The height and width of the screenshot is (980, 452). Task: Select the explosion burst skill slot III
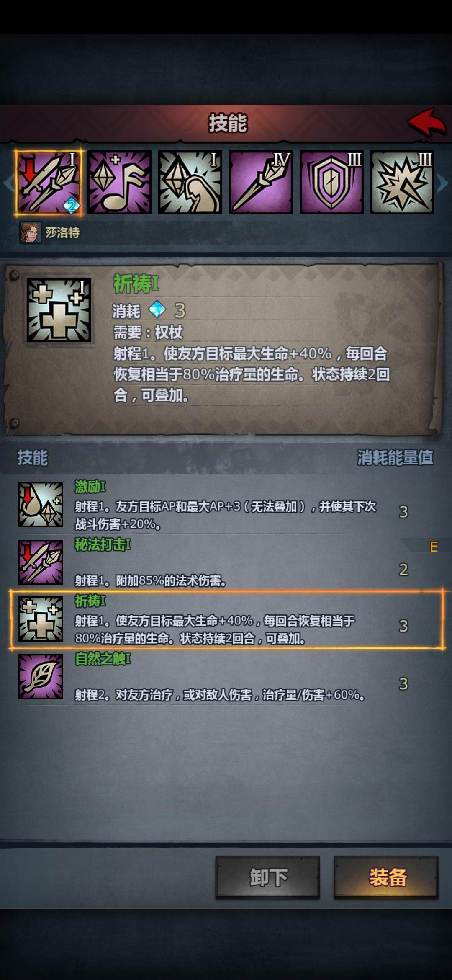(x=402, y=183)
